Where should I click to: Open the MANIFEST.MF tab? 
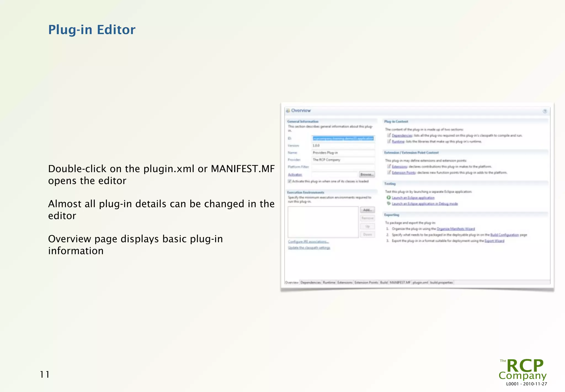400,282
